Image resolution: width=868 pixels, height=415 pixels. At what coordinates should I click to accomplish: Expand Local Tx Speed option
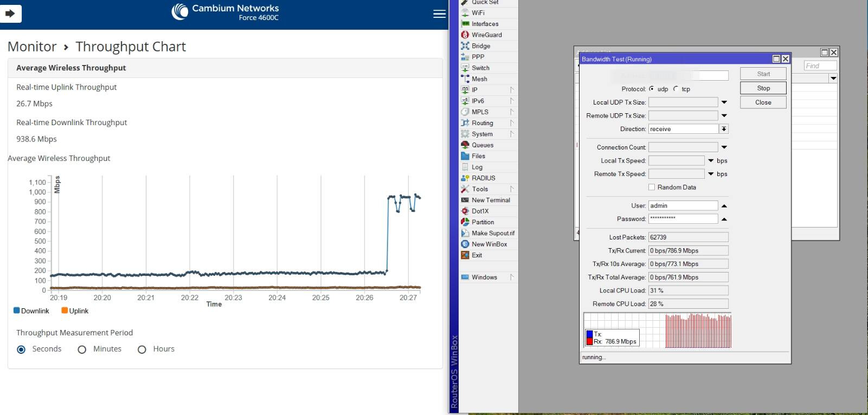coord(711,161)
